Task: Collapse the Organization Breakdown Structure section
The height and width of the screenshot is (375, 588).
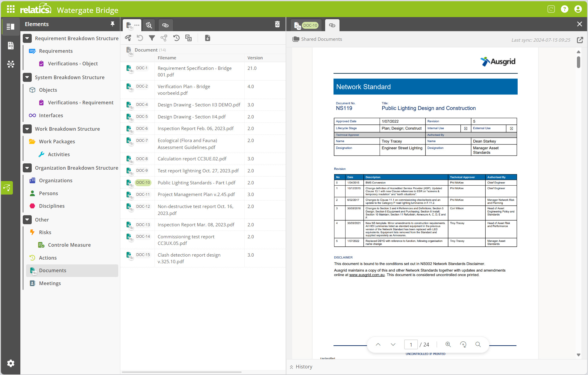Action: tap(27, 168)
